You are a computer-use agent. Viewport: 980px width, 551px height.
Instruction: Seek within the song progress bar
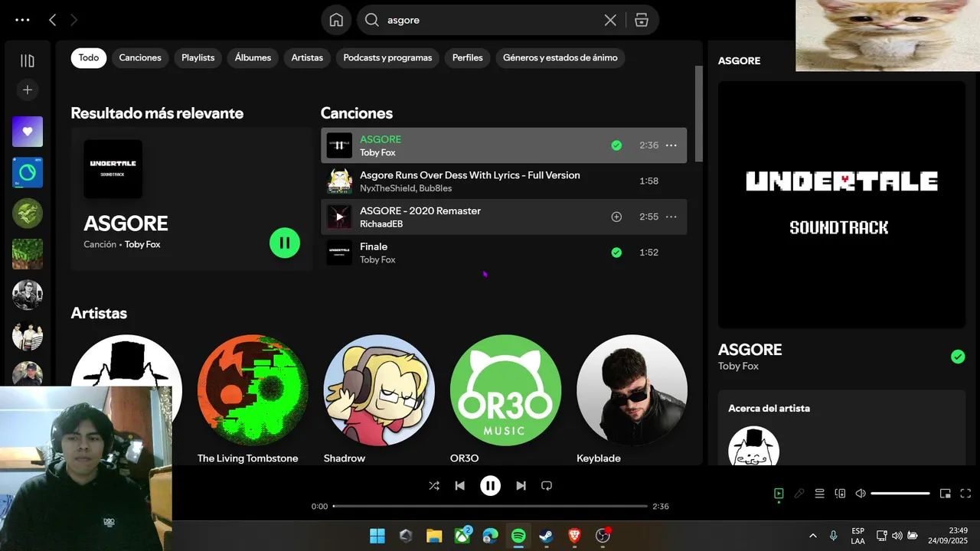tap(490, 506)
